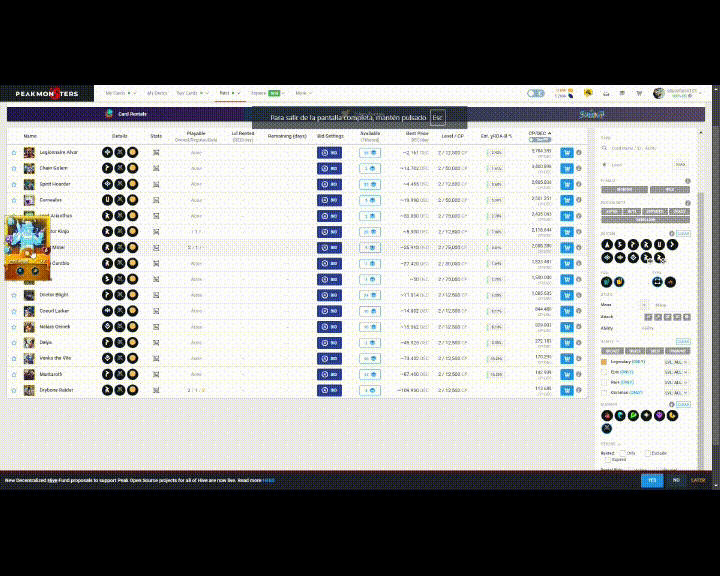Viewport: 720px width, 576px height.
Task: Check Rare rarity checkbox
Action: (604, 382)
